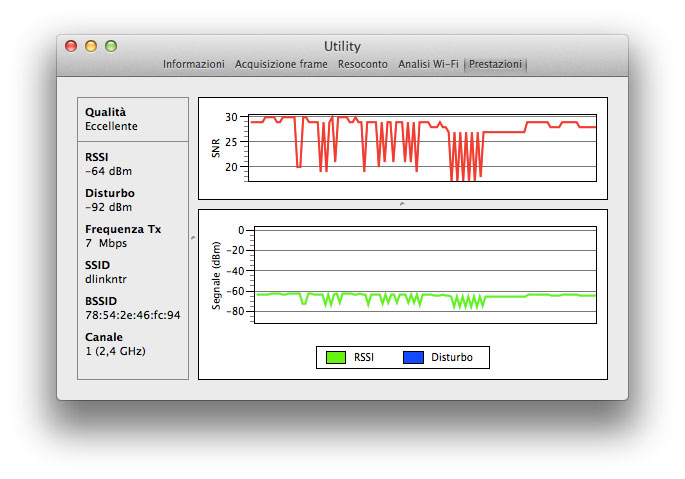Click the green RSSI legend swatch
The height and width of the screenshot is (479, 685).
coord(336,358)
